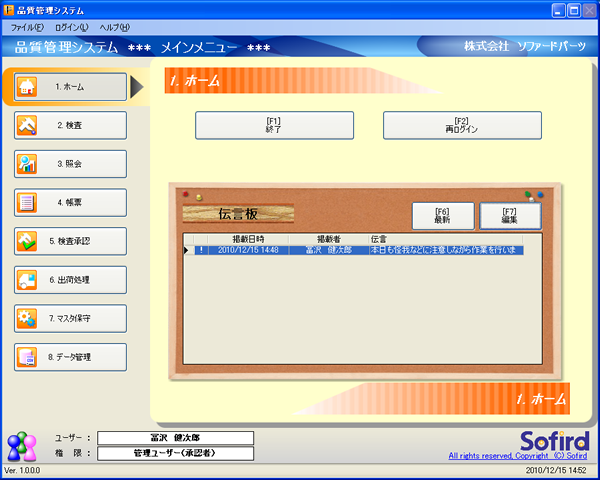Click the chart icon beside 照会

tap(28, 164)
